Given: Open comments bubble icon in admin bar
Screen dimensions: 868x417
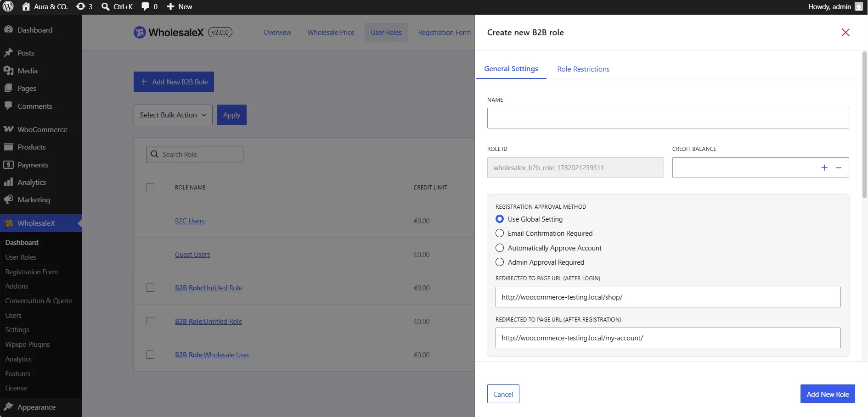Looking at the screenshot, I should 145,6.
